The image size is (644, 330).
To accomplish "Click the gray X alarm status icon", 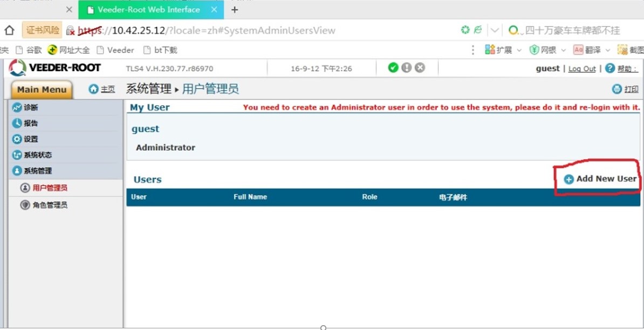I will tap(420, 68).
